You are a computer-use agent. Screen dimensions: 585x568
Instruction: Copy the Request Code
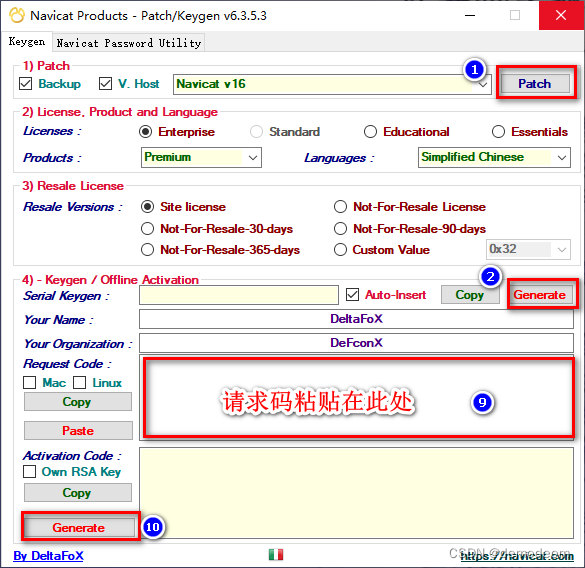78,402
